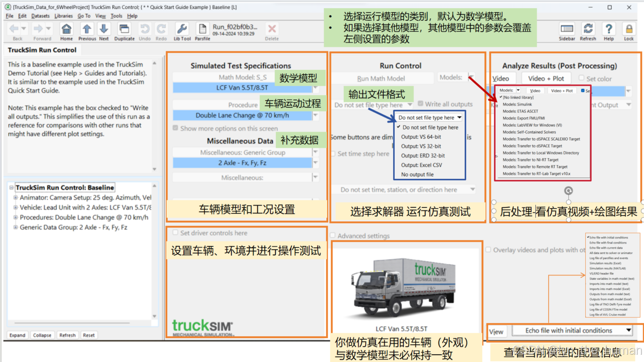Open the File menu

pyautogui.click(x=10, y=16)
